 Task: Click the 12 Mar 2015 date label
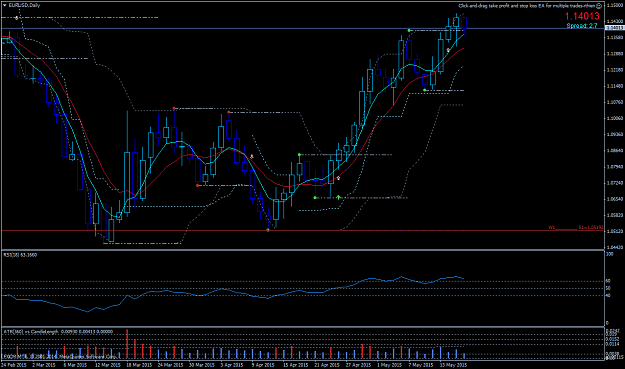point(107,365)
